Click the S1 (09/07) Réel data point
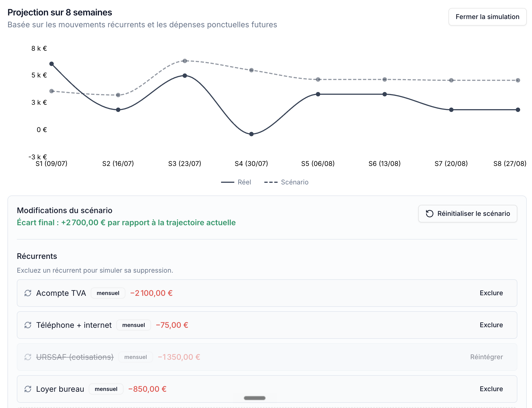Viewport: 532px width, 408px height. [x=52, y=64]
